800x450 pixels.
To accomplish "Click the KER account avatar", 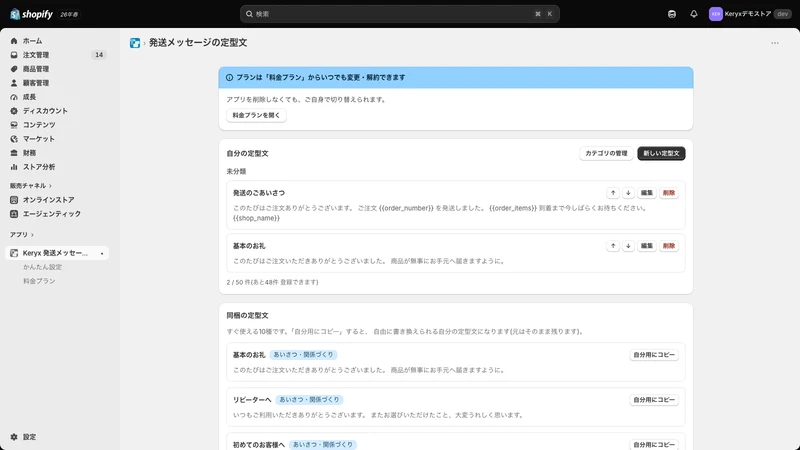I will click(715, 14).
